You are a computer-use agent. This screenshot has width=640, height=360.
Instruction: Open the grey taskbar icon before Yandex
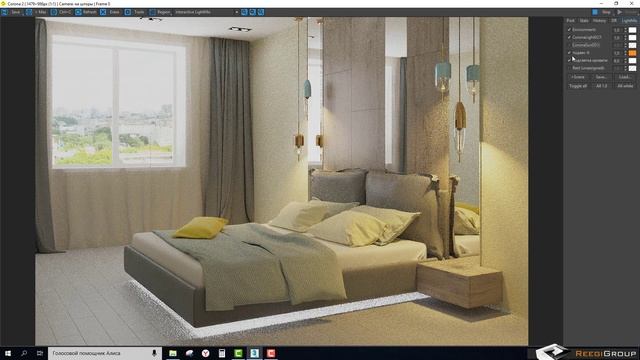point(189,353)
